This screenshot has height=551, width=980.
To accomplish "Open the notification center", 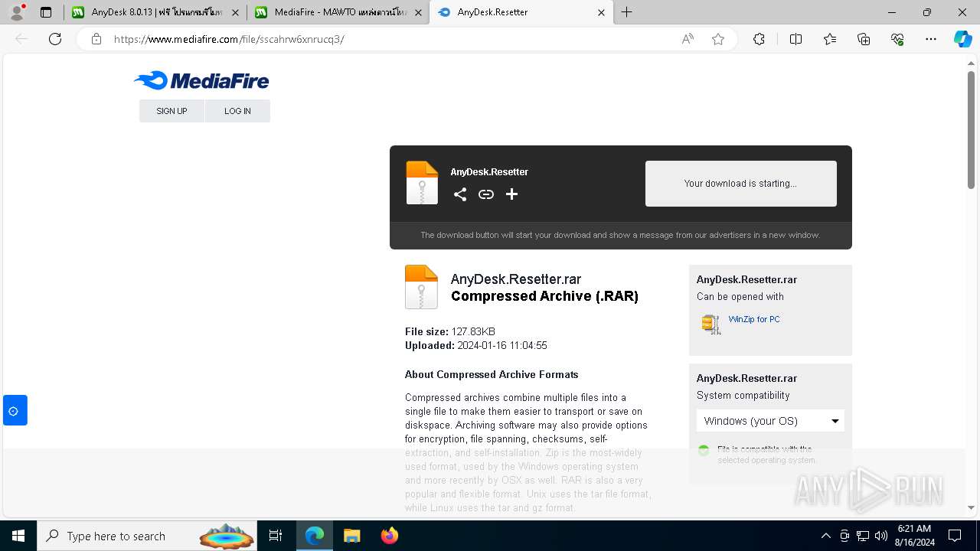I will click(955, 536).
